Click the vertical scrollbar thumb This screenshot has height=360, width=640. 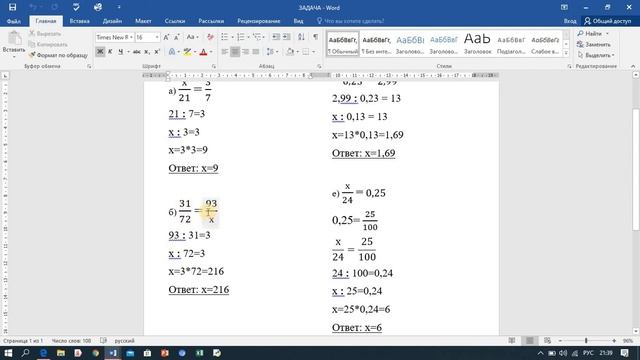tap(636, 169)
